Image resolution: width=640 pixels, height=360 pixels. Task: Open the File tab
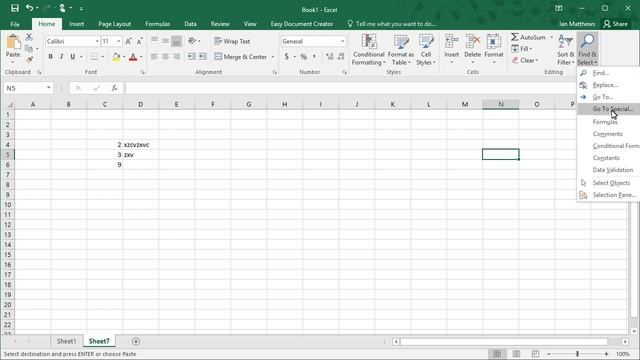pos(15,24)
